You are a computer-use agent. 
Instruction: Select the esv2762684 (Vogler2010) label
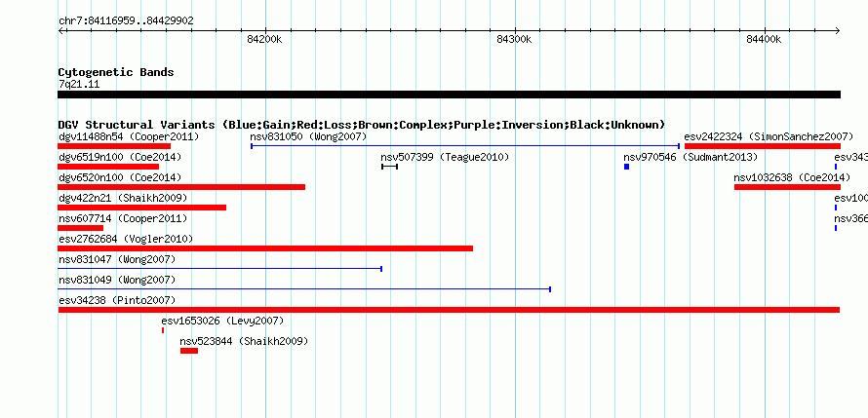[126, 239]
